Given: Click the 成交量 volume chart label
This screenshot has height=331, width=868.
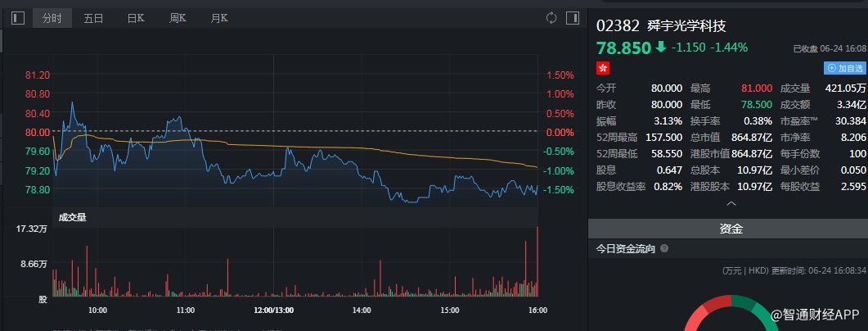Looking at the screenshot, I should (71, 217).
